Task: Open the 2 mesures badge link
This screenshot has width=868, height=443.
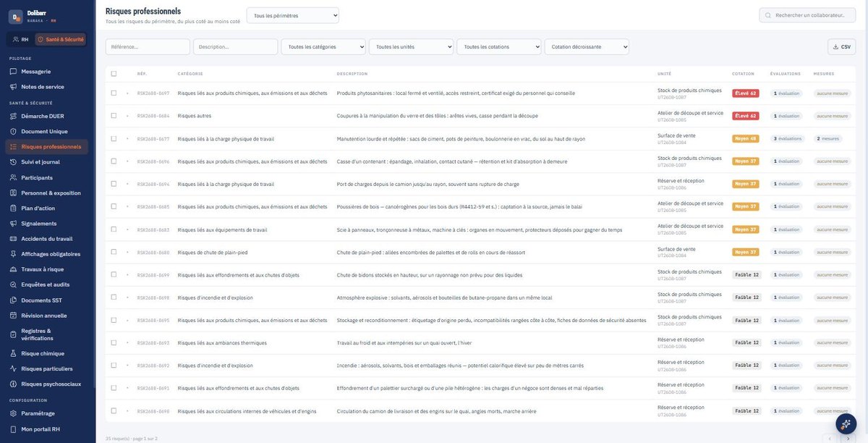Action: point(828,138)
